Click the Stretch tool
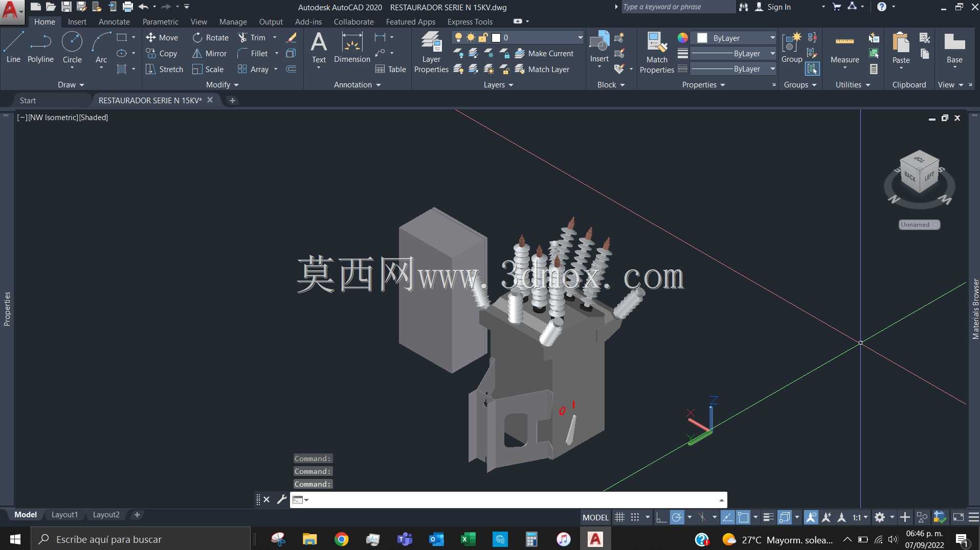 pos(164,69)
